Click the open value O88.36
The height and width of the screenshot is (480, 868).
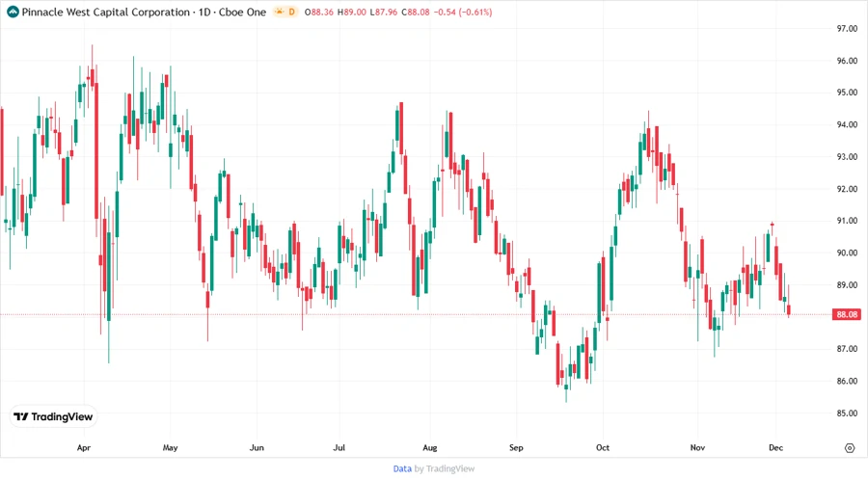click(319, 12)
